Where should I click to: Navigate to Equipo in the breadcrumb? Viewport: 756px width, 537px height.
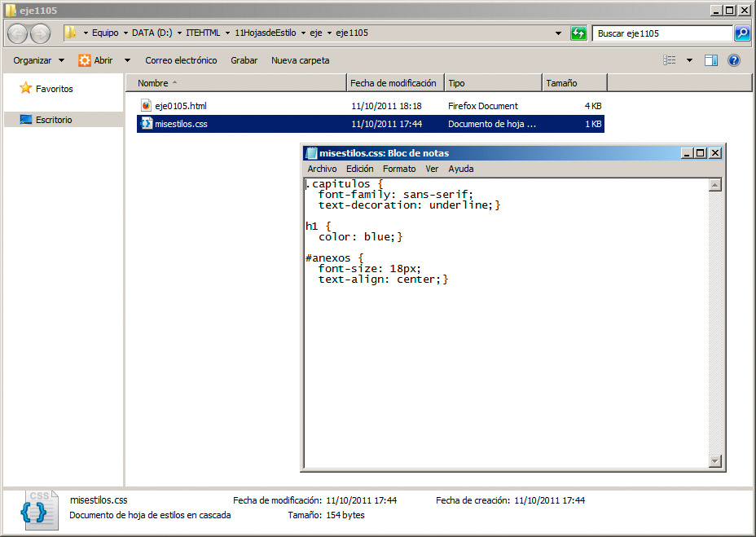click(x=105, y=33)
